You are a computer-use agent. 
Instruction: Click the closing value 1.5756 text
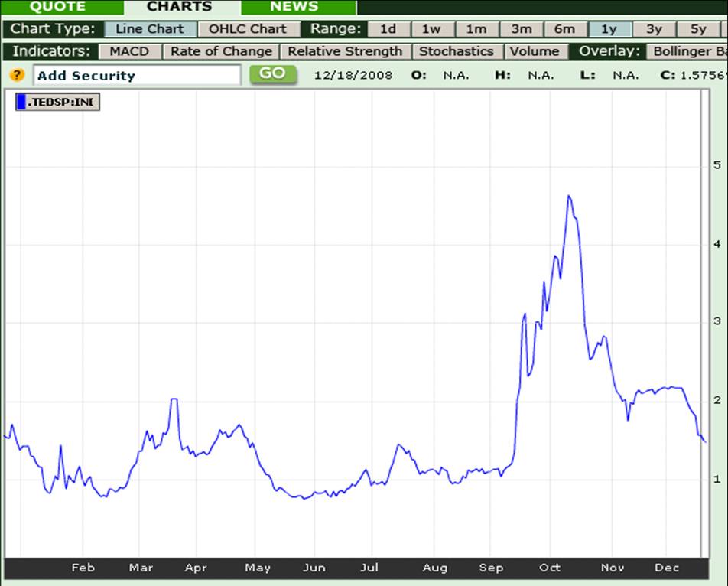704,75
